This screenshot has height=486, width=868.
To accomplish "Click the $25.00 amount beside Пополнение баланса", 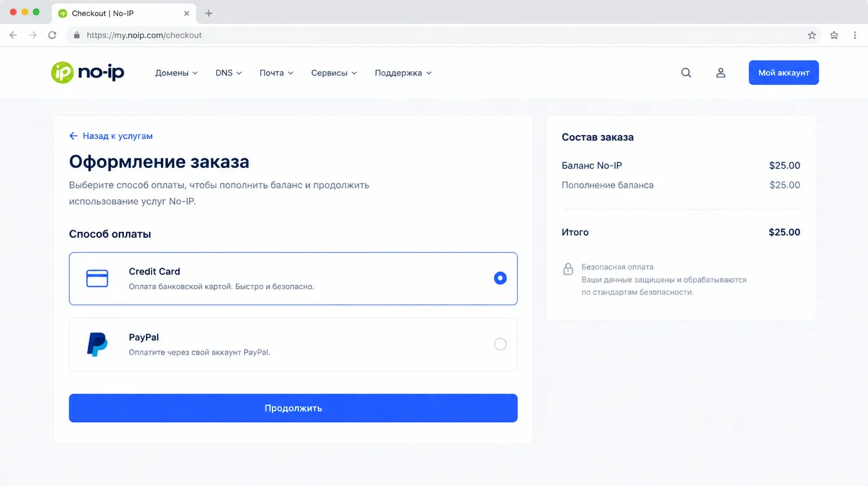I will [785, 185].
